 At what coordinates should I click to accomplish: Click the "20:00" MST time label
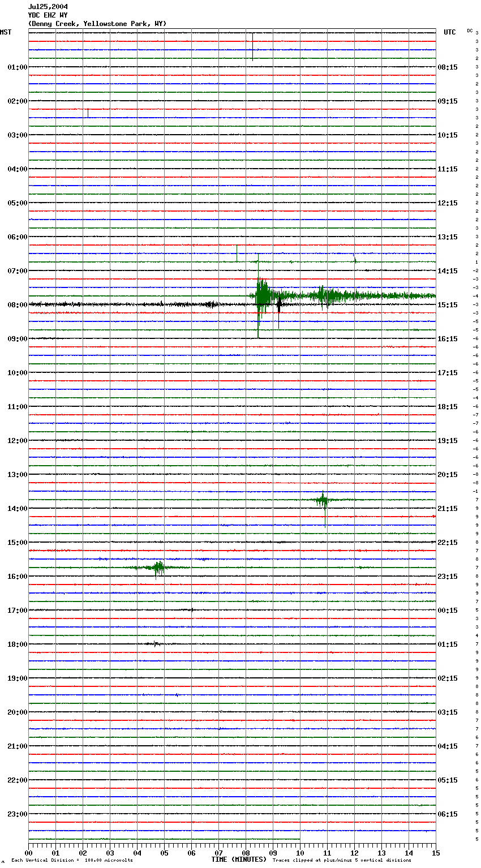pyautogui.click(x=18, y=712)
